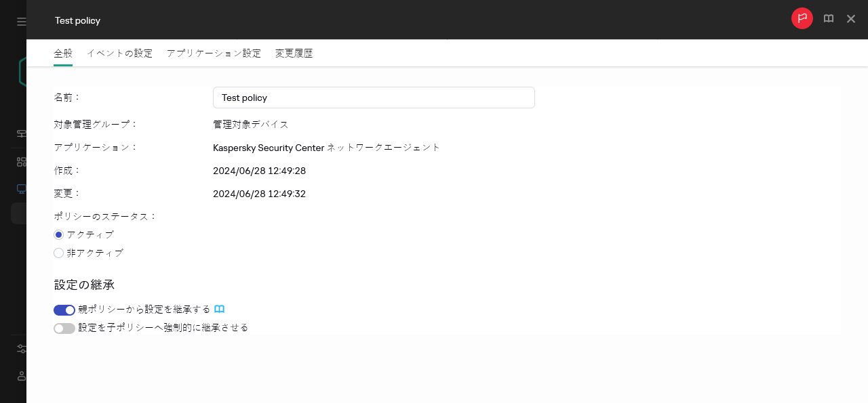Screen dimensions: 868x403
Task: Open the user account icon in the sidebar
Action: click(21, 376)
